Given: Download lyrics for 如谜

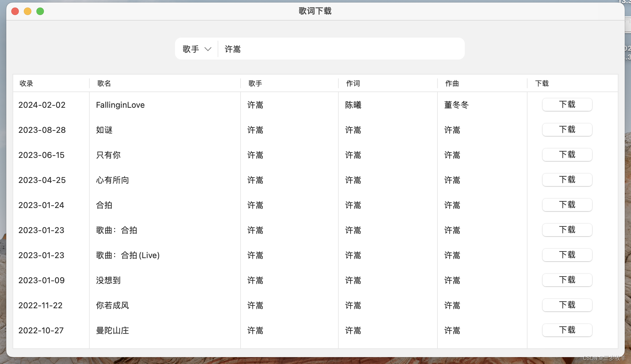Looking at the screenshot, I should tap(567, 130).
